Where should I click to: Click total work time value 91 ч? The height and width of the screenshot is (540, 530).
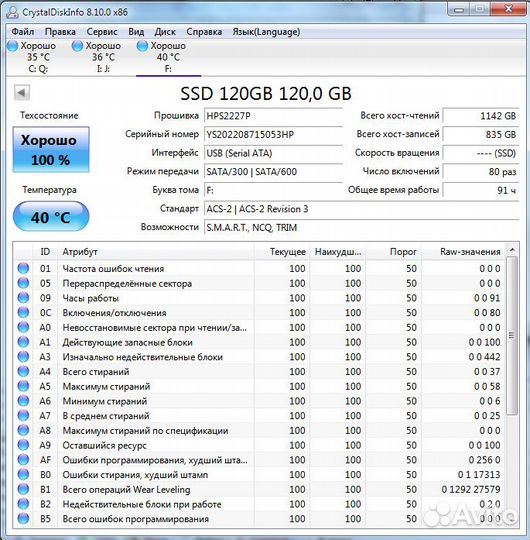coord(481,190)
